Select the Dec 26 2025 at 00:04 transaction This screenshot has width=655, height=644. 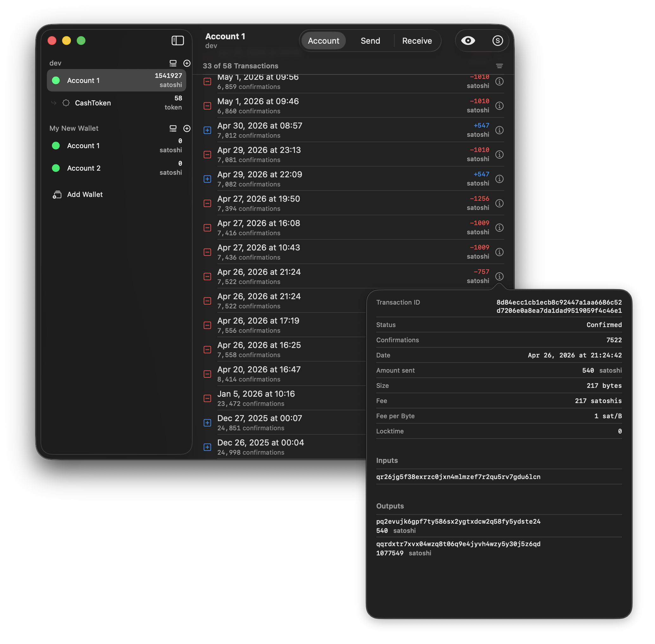click(x=284, y=447)
